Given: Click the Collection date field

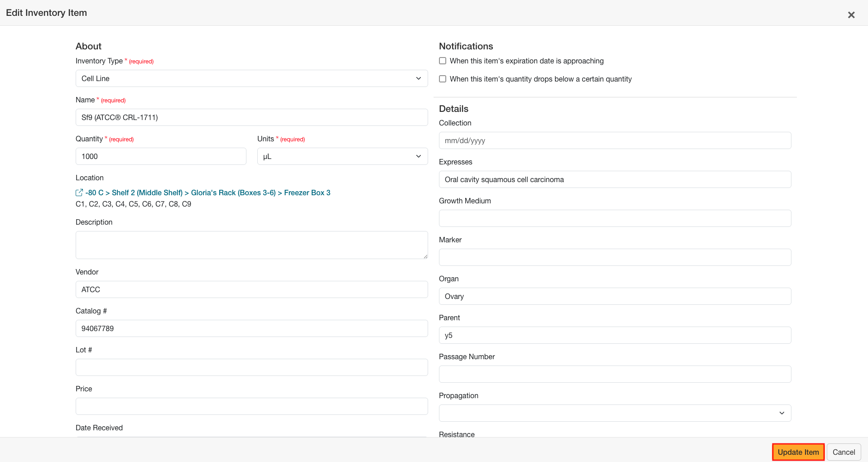Looking at the screenshot, I should click(615, 140).
